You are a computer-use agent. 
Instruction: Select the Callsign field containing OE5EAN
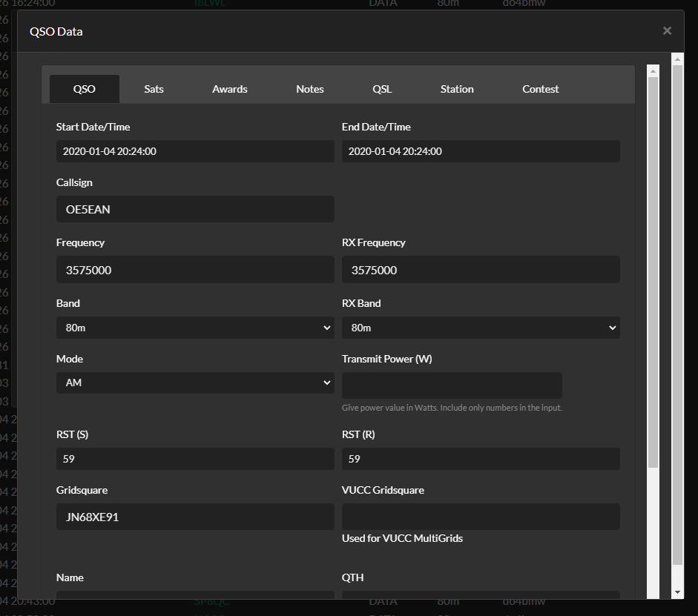tap(194, 209)
